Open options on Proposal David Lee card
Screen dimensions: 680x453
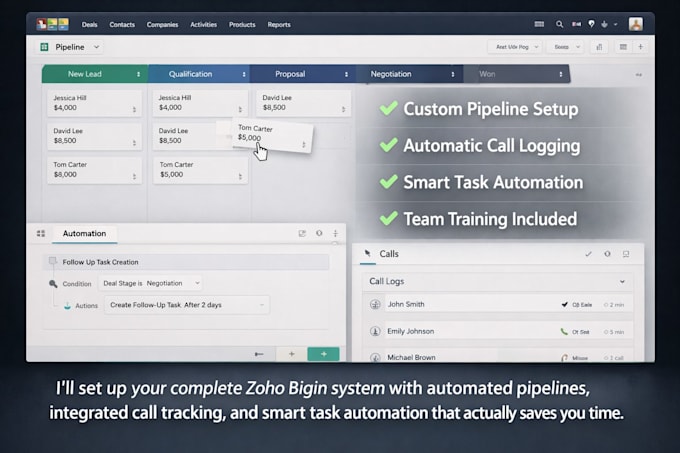[343, 109]
